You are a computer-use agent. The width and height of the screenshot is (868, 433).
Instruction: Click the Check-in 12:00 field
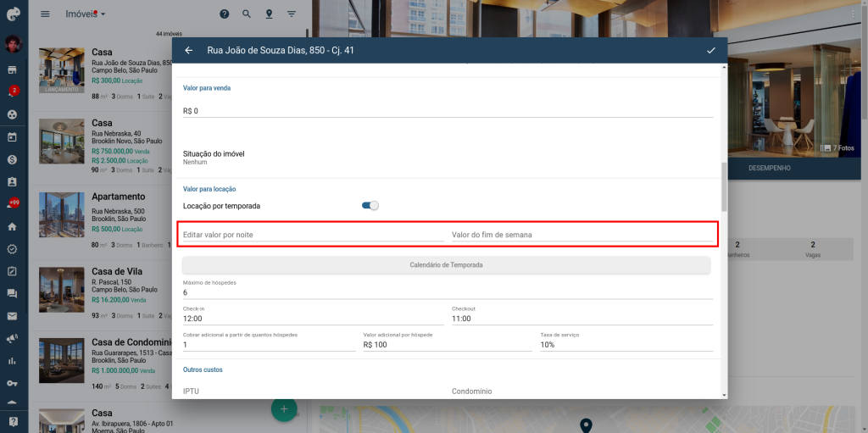314,315
